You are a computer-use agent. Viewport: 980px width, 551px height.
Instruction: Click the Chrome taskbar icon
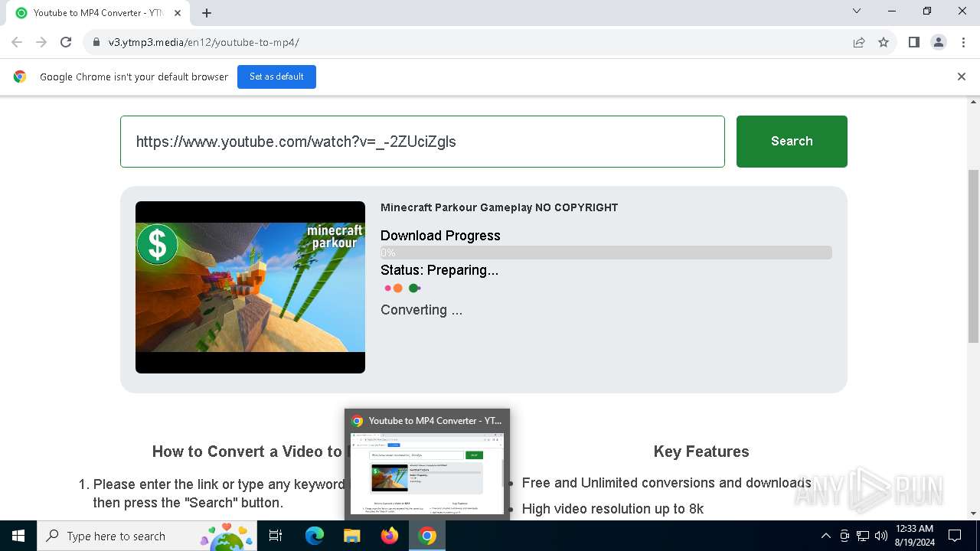427,536
